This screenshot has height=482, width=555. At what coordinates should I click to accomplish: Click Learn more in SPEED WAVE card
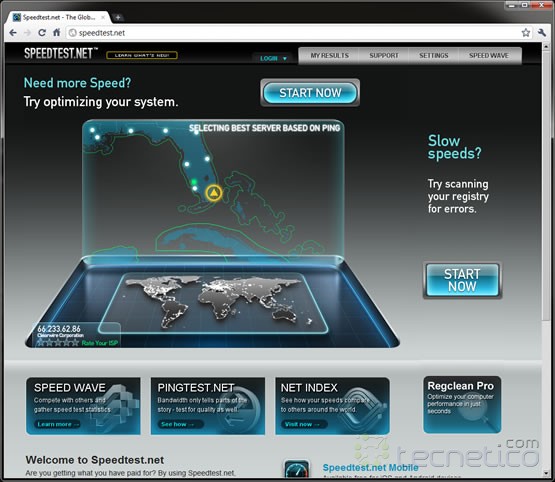[x=57, y=424]
